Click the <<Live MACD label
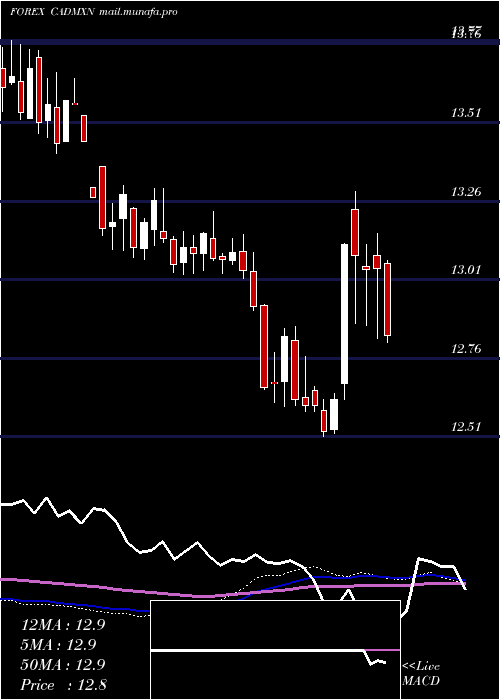The width and height of the screenshot is (500, 700). [421, 674]
